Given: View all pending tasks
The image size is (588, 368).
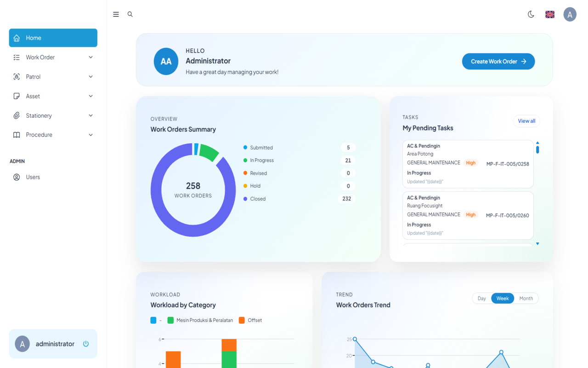Looking at the screenshot, I should pos(526,121).
